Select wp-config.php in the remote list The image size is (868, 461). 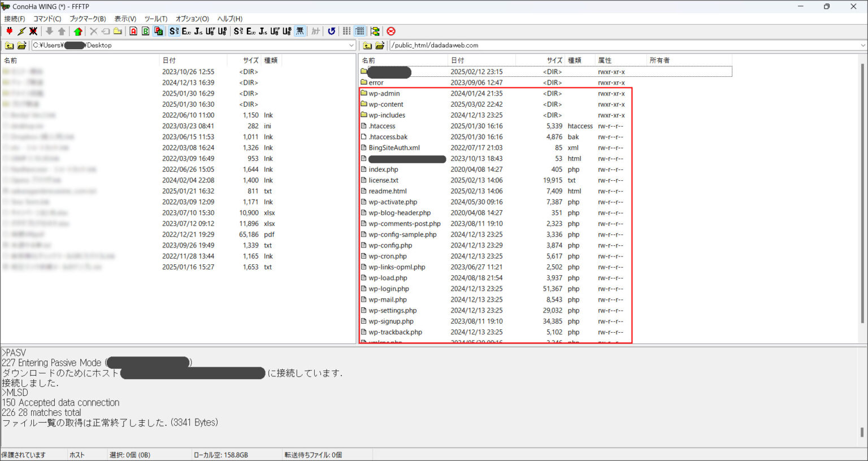pyautogui.click(x=390, y=245)
